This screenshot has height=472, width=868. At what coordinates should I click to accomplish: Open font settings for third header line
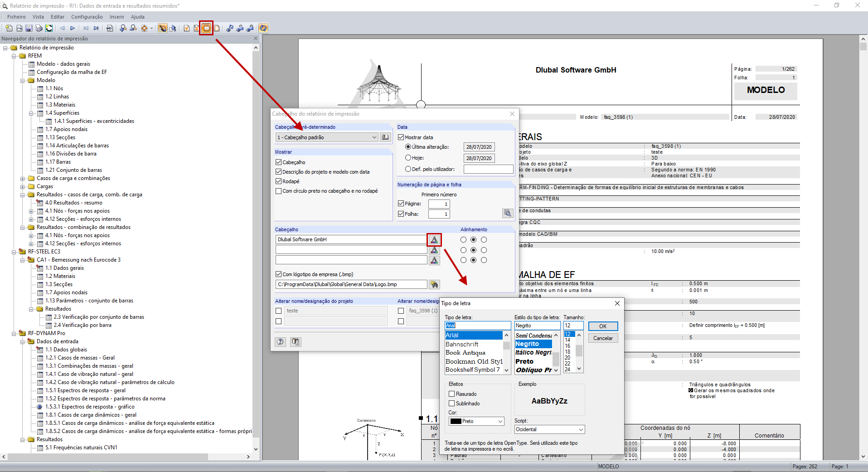pyautogui.click(x=434, y=260)
